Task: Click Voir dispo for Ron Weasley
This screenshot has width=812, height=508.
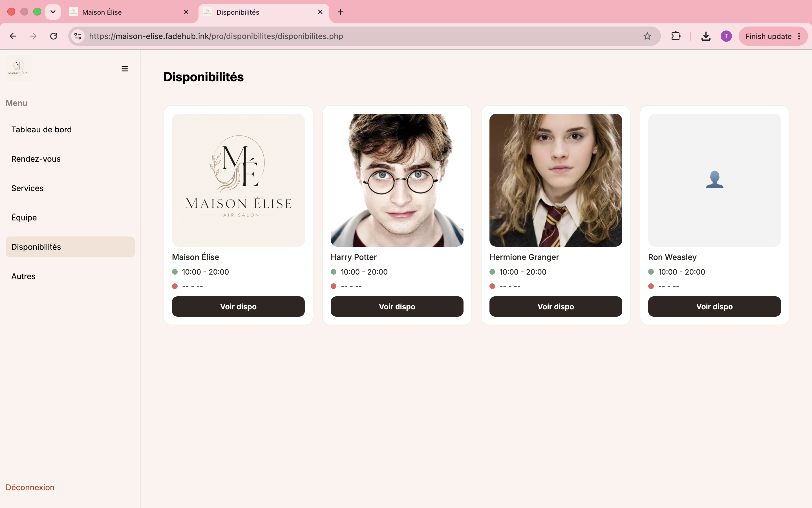Action: (714, 306)
